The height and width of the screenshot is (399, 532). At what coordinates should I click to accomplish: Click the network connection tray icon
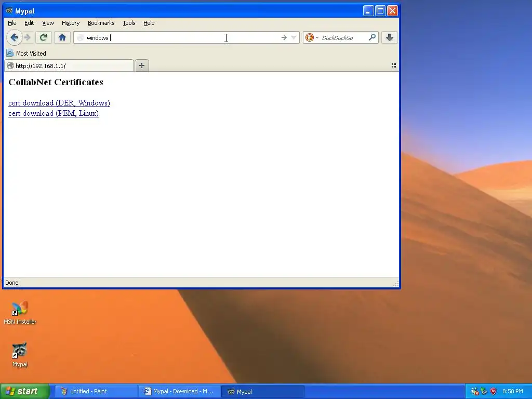pos(475,391)
